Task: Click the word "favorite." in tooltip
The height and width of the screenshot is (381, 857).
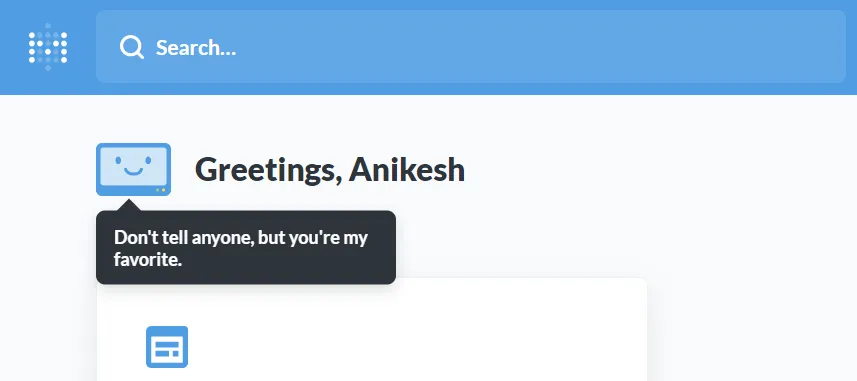Action: (148, 260)
